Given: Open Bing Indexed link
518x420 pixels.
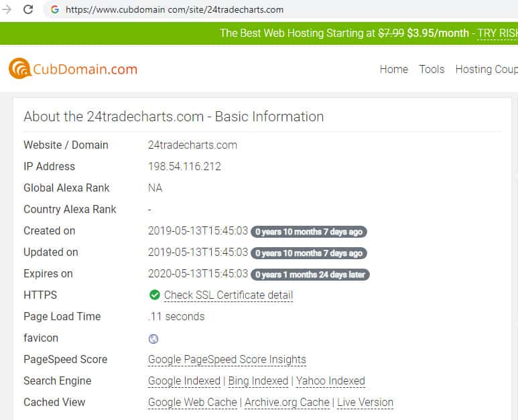Looking at the screenshot, I should pos(258,380).
